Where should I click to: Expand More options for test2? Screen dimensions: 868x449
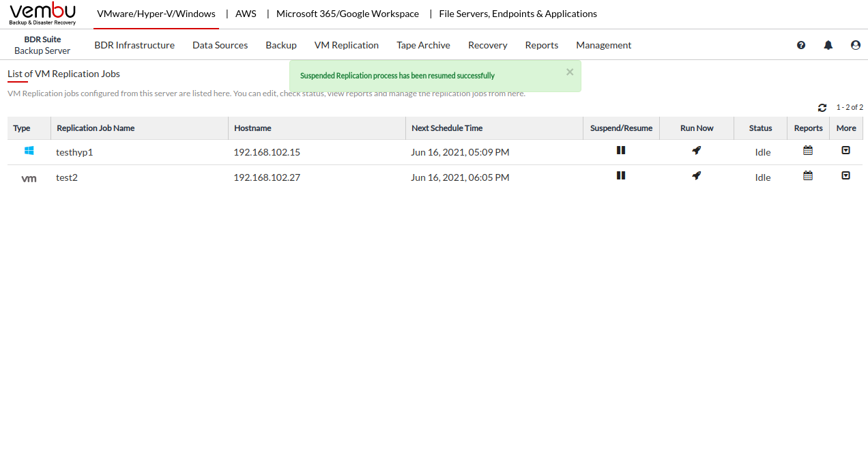tap(845, 176)
